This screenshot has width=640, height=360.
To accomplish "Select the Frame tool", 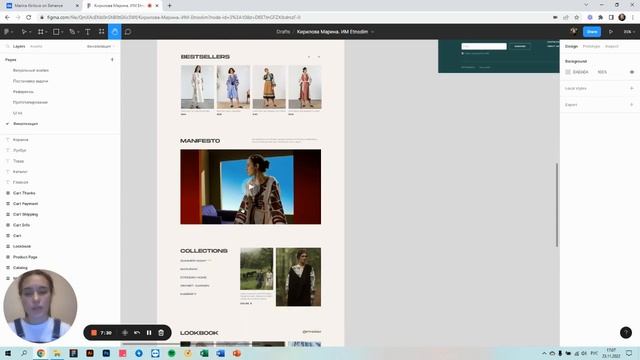I will coord(40,31).
